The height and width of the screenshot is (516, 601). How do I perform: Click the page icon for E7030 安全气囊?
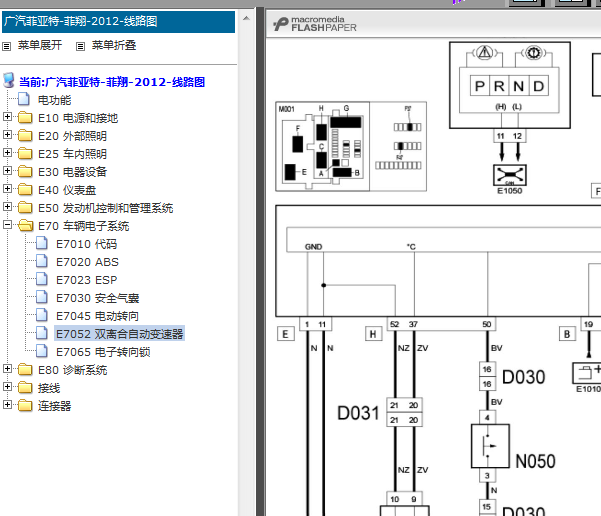tap(42, 297)
